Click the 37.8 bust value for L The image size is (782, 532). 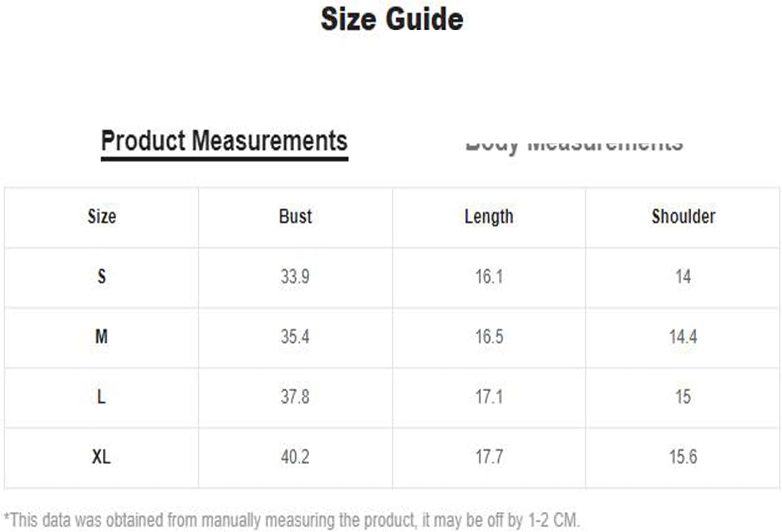(295, 397)
